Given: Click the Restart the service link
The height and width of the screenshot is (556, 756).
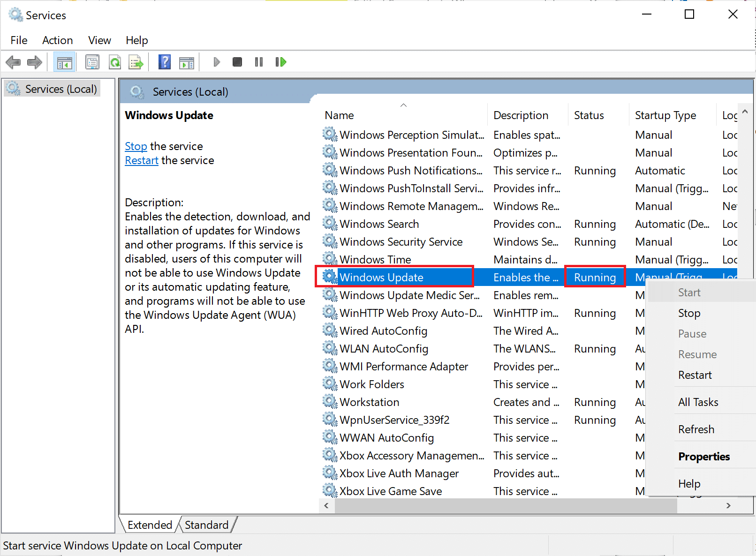Looking at the screenshot, I should tap(142, 160).
